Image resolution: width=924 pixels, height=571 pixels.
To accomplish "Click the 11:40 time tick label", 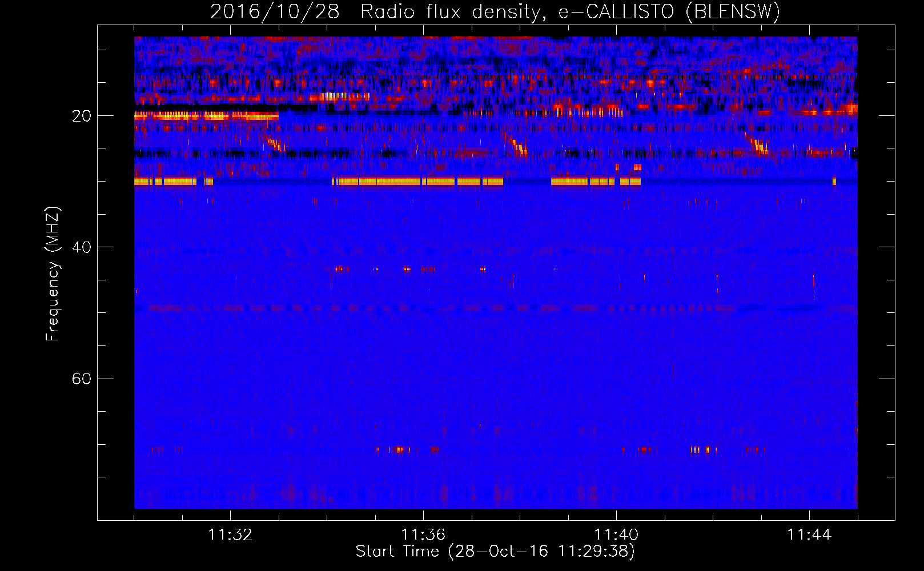I will [x=616, y=534].
